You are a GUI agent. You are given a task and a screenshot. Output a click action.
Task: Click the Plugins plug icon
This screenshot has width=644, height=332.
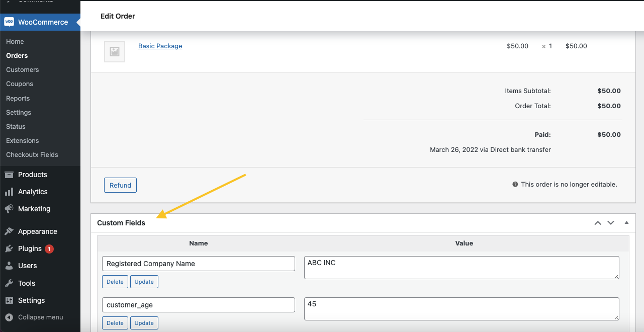tap(9, 248)
